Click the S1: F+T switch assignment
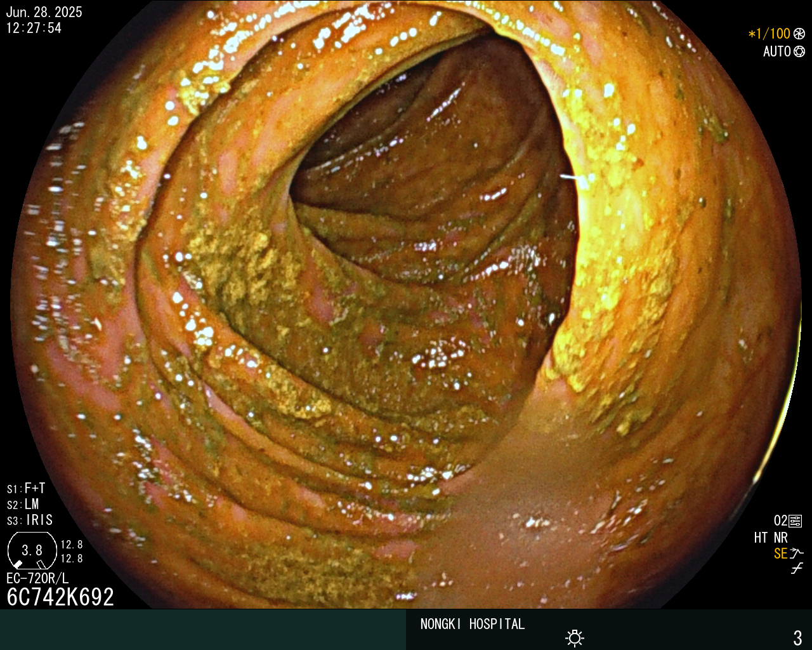This screenshot has height=650, width=812. 26,488
